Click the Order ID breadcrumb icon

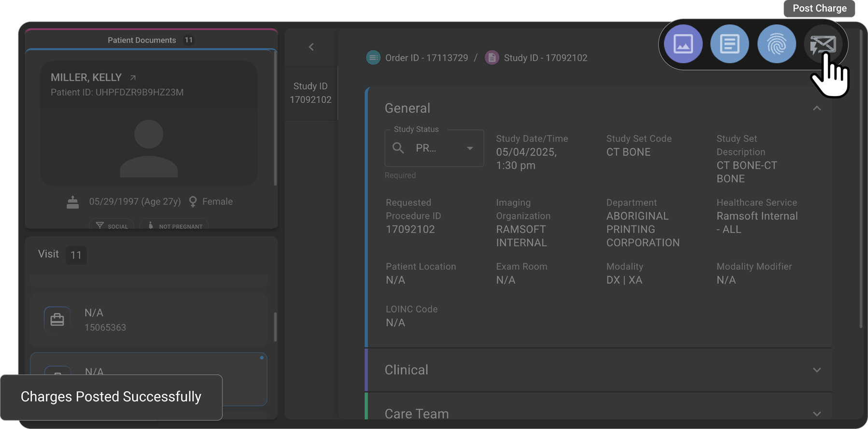click(x=373, y=58)
